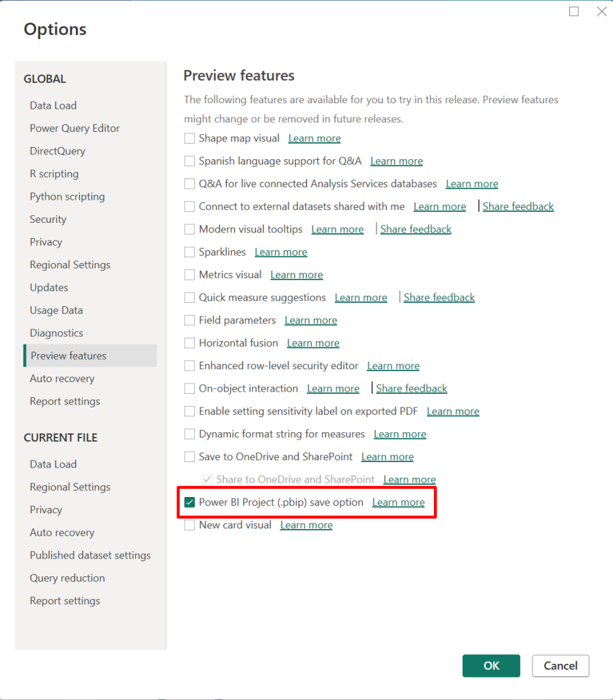Enable the New card visual
This screenshot has height=700, width=613.
tap(189, 525)
